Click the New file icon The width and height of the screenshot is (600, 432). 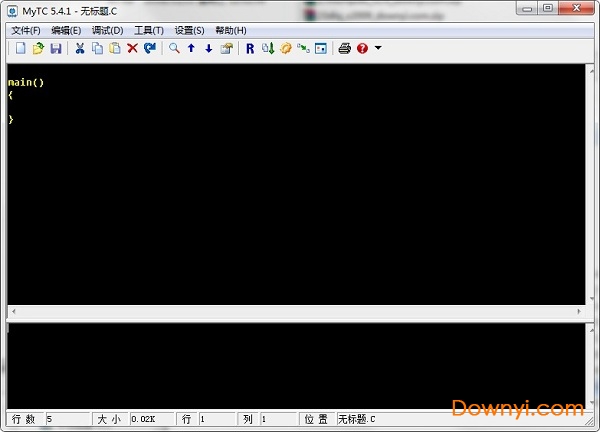point(20,48)
